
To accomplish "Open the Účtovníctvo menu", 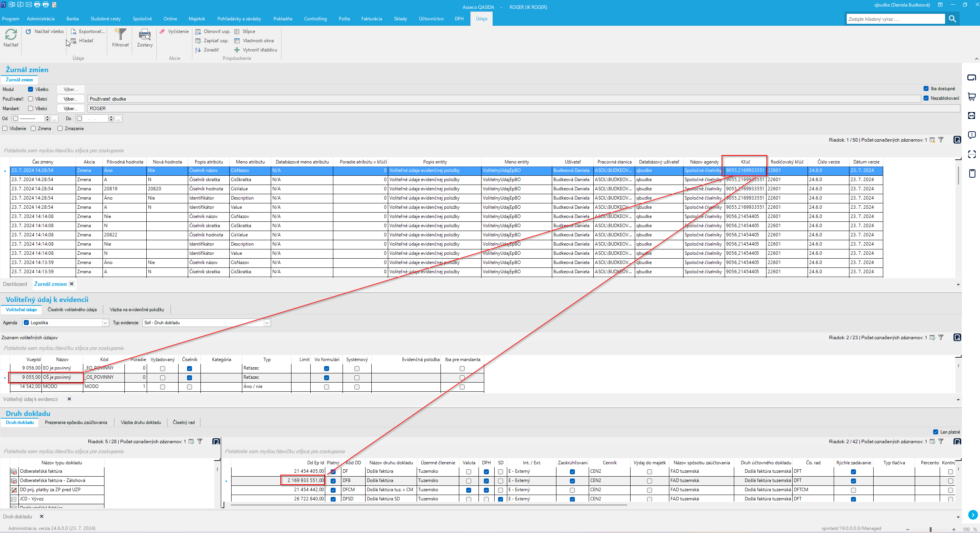I will tap(431, 19).
